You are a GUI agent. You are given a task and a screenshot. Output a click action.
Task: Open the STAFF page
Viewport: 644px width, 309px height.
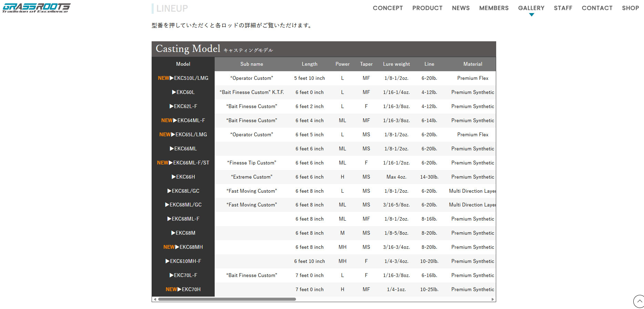563,8
